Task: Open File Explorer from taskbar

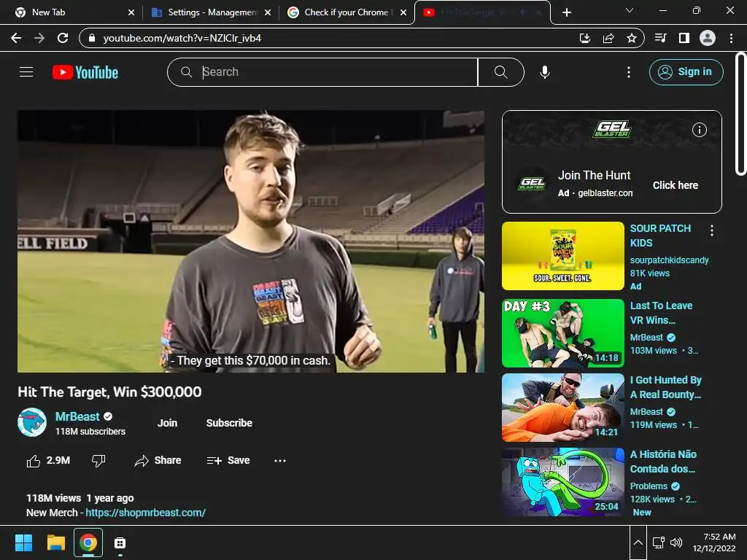Action: tap(55, 542)
